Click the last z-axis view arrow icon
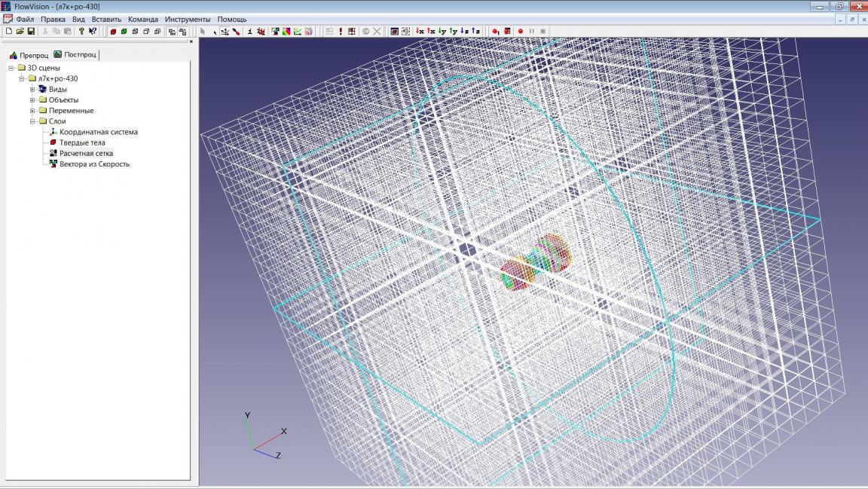 (x=476, y=32)
